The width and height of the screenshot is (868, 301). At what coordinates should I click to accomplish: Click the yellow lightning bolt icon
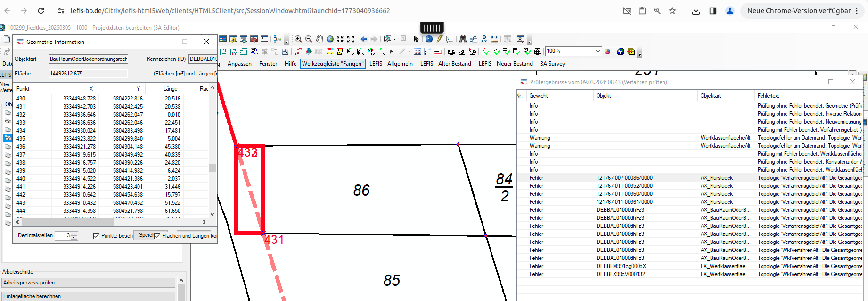tap(439, 39)
